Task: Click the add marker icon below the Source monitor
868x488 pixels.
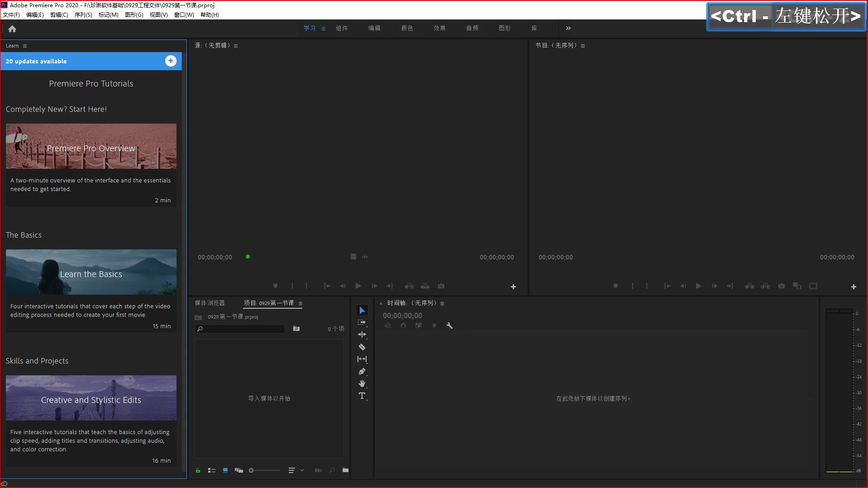Action: click(275, 286)
